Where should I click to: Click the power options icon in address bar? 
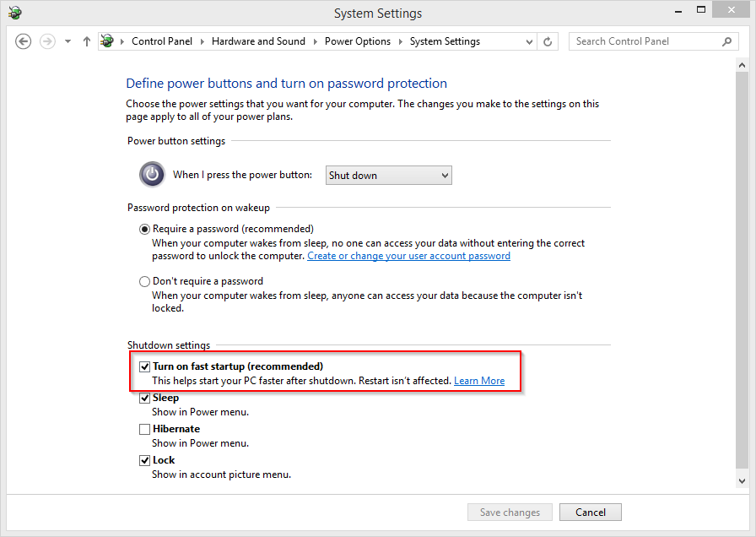click(107, 41)
